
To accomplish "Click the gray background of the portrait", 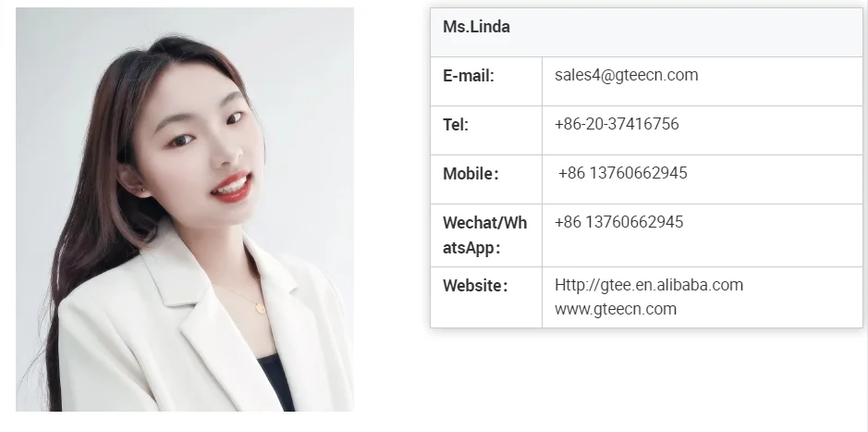I will [310, 111].
